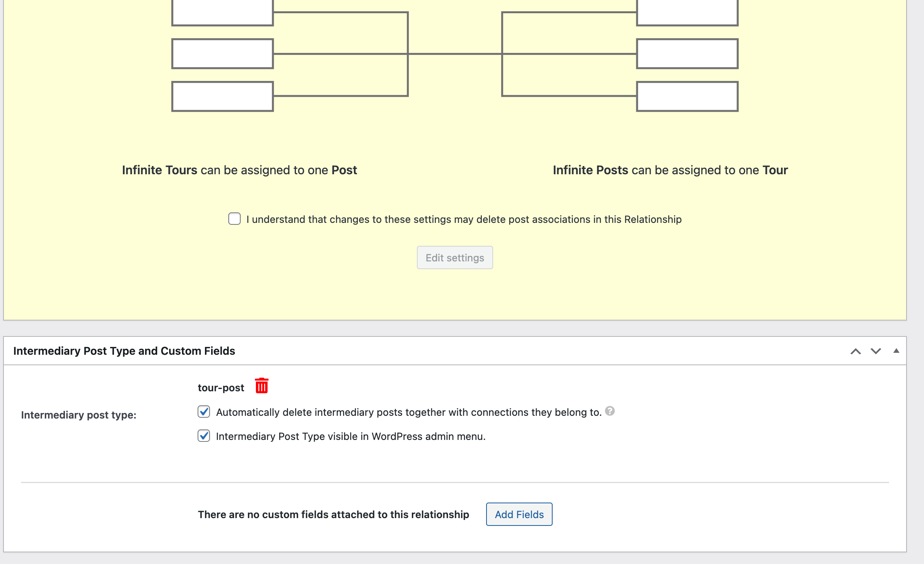Click the top right diagram box

click(x=687, y=12)
